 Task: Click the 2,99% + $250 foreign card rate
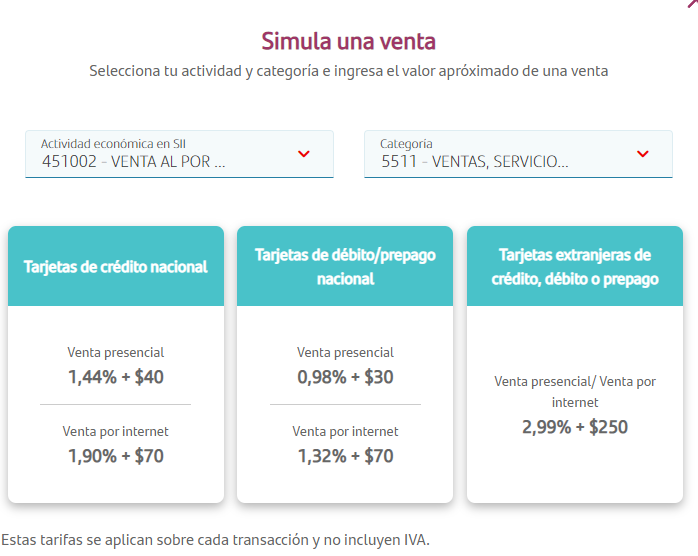click(575, 427)
